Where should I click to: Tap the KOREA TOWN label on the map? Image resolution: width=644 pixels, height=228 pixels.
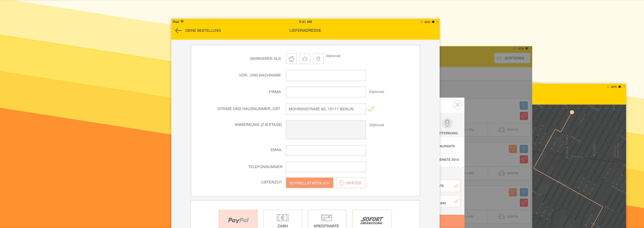pyautogui.click(x=567, y=146)
